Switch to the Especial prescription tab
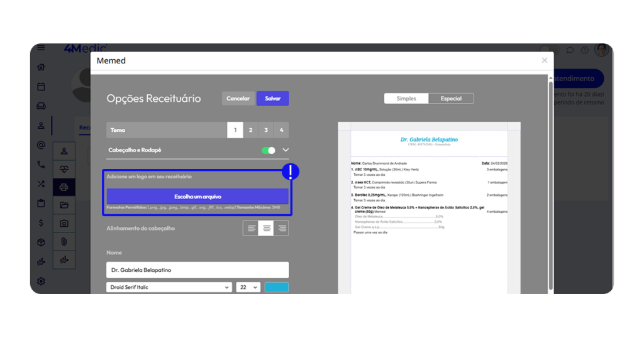Viewport: 644px width, 338px height. tap(451, 99)
